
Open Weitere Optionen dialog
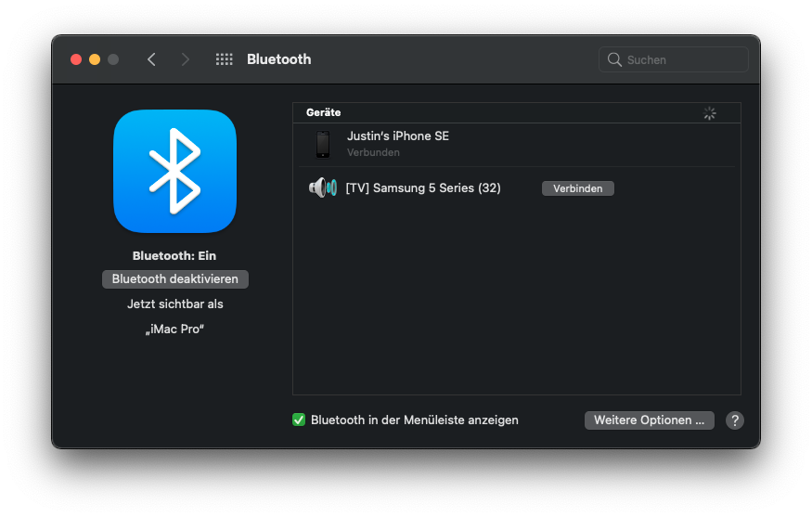coord(649,420)
